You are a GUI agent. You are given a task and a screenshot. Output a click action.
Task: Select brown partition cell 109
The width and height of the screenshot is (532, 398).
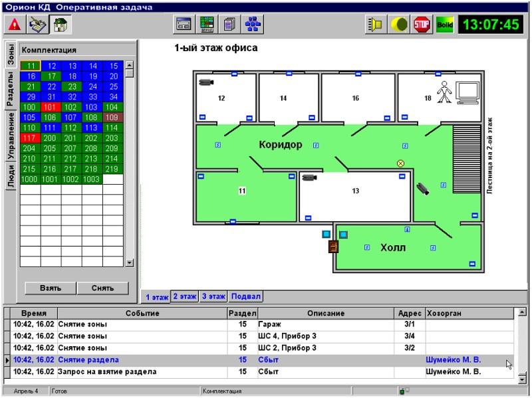112,118
